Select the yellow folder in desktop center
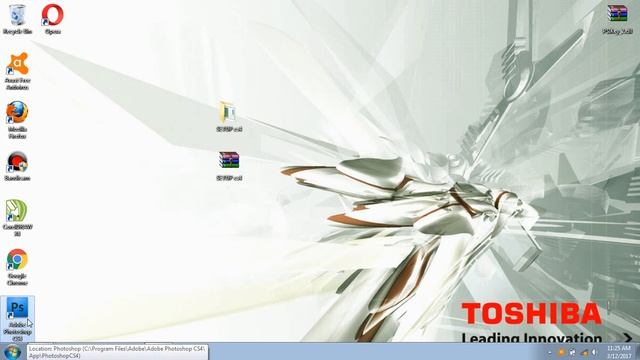The image size is (640, 360). (x=229, y=117)
